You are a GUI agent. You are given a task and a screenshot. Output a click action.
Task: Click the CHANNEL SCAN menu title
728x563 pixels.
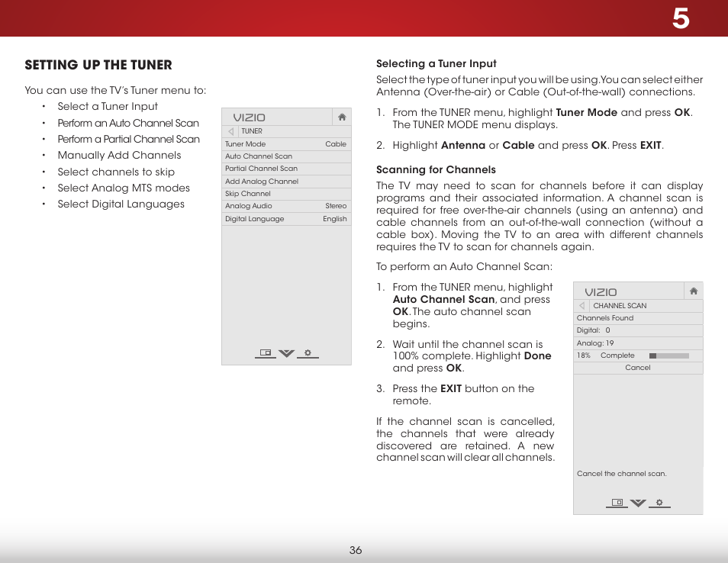(620, 306)
